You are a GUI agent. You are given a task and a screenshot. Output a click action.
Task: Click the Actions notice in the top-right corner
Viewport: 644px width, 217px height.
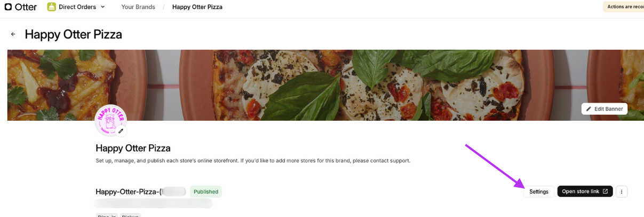click(x=624, y=7)
